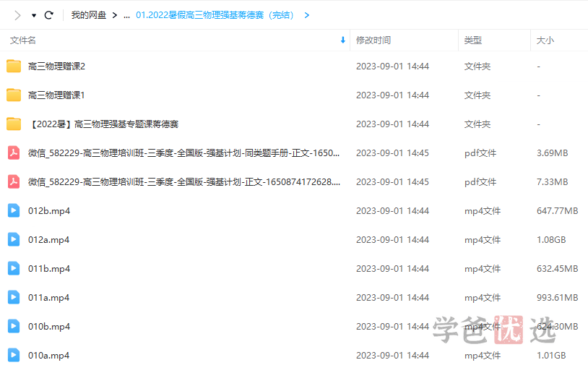Sort by 修改时间 column header
Image resolution: width=588 pixels, height=373 pixels.
pos(373,40)
